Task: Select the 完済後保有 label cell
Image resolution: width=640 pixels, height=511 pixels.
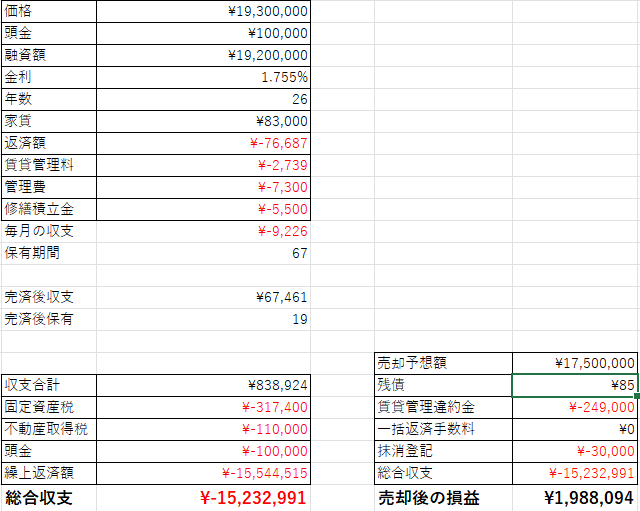Action: (x=49, y=320)
